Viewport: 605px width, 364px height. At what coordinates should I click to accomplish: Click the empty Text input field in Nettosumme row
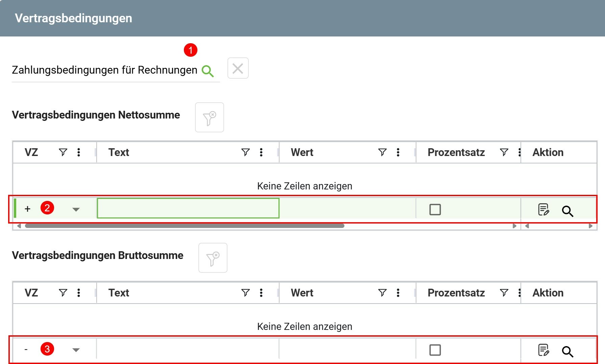(x=188, y=209)
